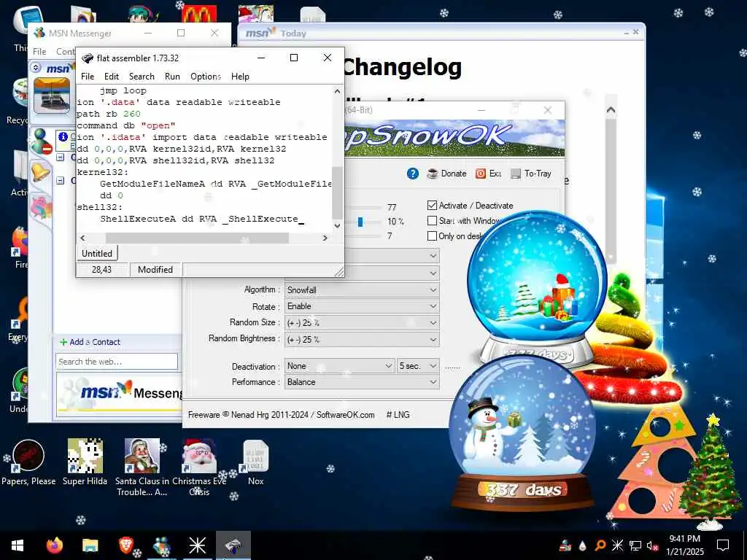Click the MSN Messenger banner at bottom
This screenshot has height=560, width=747.
coord(120,393)
